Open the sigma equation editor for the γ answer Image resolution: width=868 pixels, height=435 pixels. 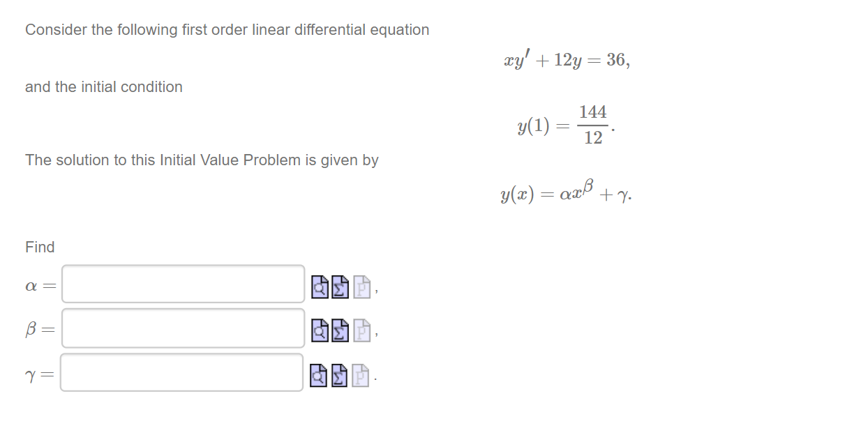[339, 375]
